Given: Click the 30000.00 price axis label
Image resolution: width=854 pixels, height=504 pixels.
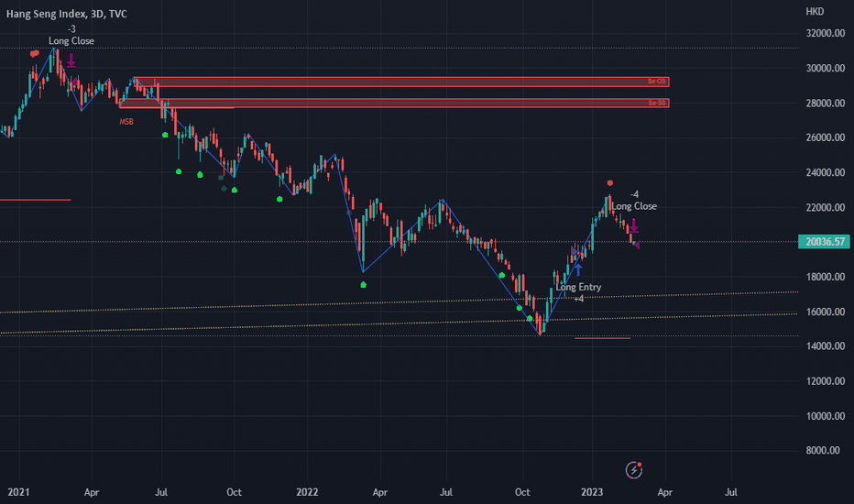Looking at the screenshot, I should (x=825, y=68).
